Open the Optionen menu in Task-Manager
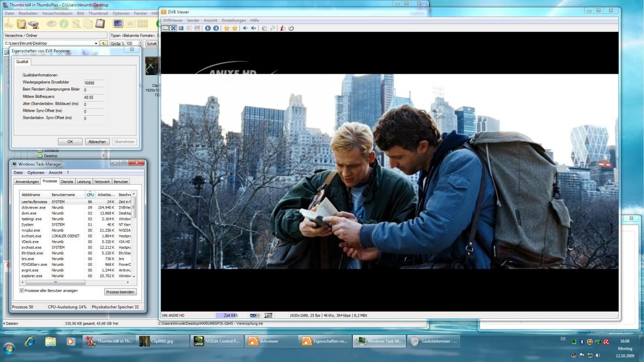Viewport: 644px width, 362px height. [36, 172]
